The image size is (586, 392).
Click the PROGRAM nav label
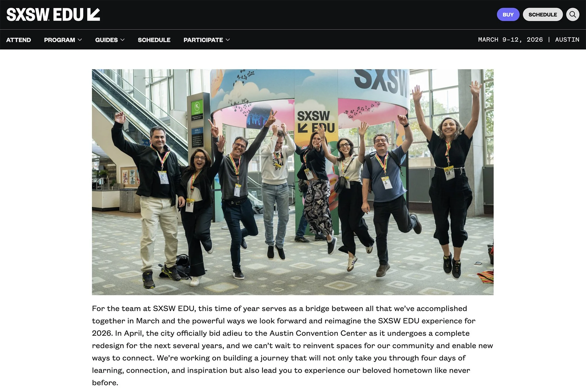(59, 40)
